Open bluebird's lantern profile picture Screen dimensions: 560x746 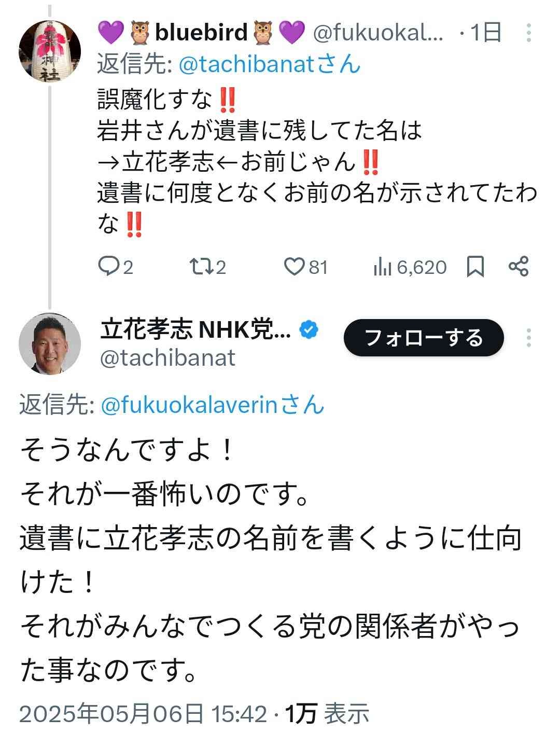[50, 51]
